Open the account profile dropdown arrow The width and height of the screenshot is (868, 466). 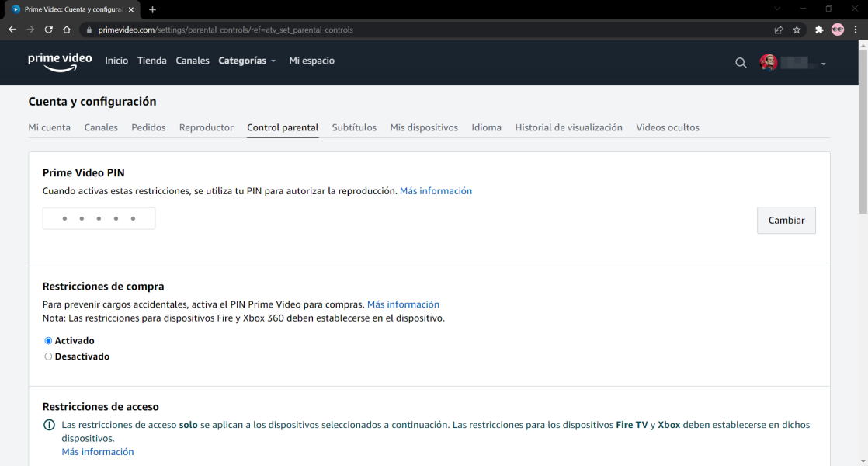(823, 64)
